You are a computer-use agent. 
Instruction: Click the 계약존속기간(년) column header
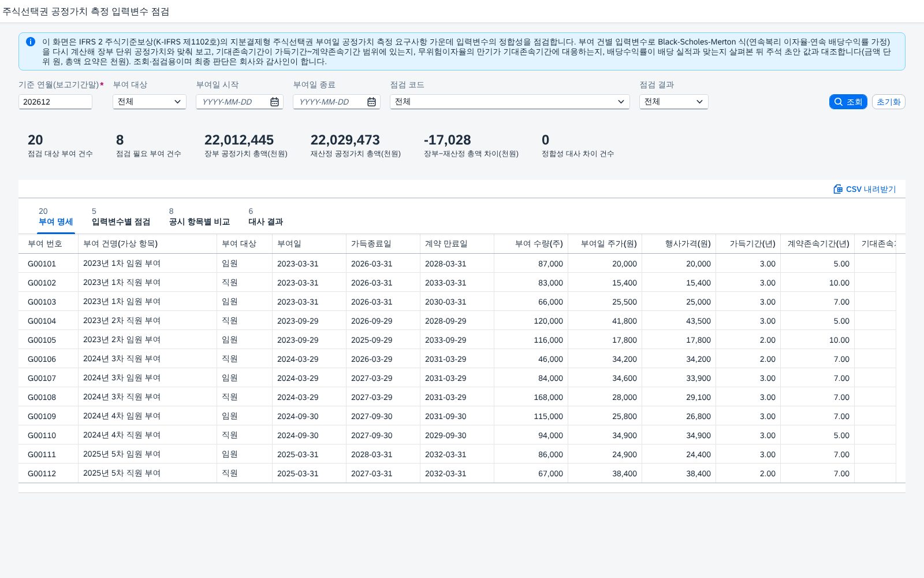pos(818,244)
